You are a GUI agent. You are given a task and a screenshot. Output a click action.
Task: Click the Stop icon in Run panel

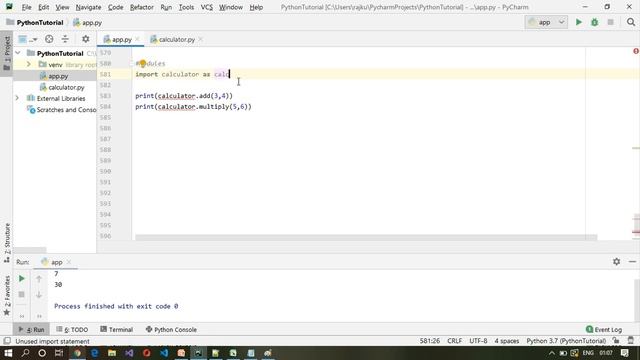22,294
